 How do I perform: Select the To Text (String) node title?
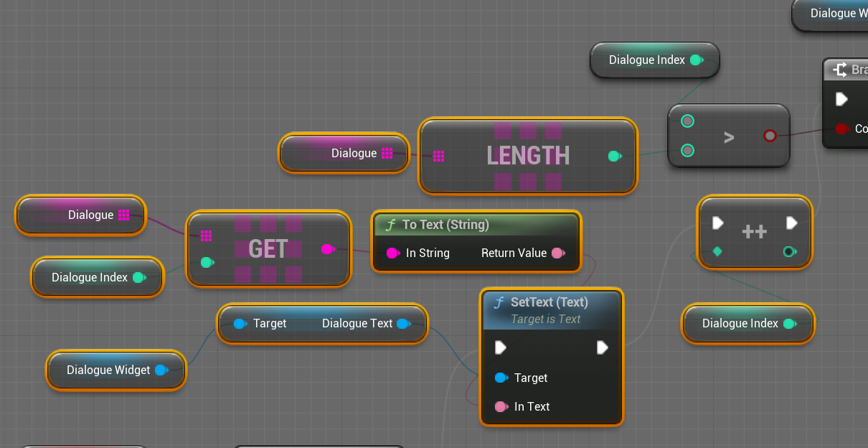click(445, 225)
